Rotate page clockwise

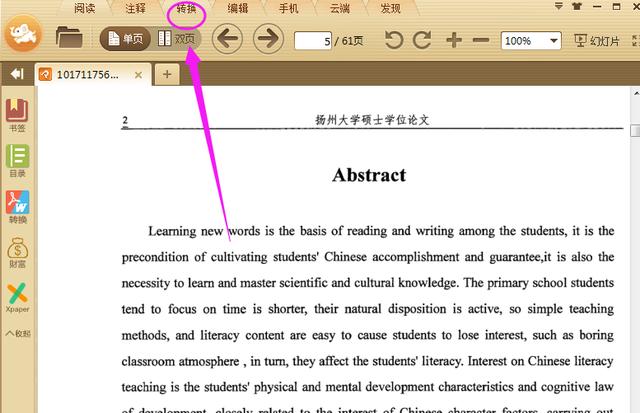(422, 40)
